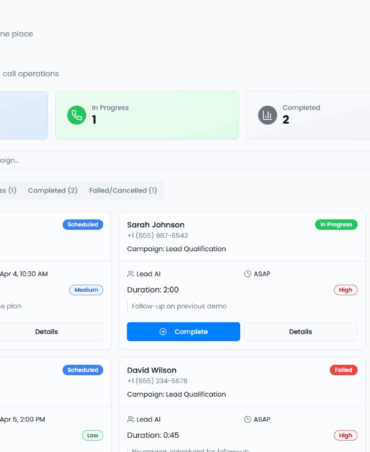Image resolution: width=370 pixels, height=452 pixels.
Task: Click phone number +1 (555) 234-5678
Action: [157, 381]
